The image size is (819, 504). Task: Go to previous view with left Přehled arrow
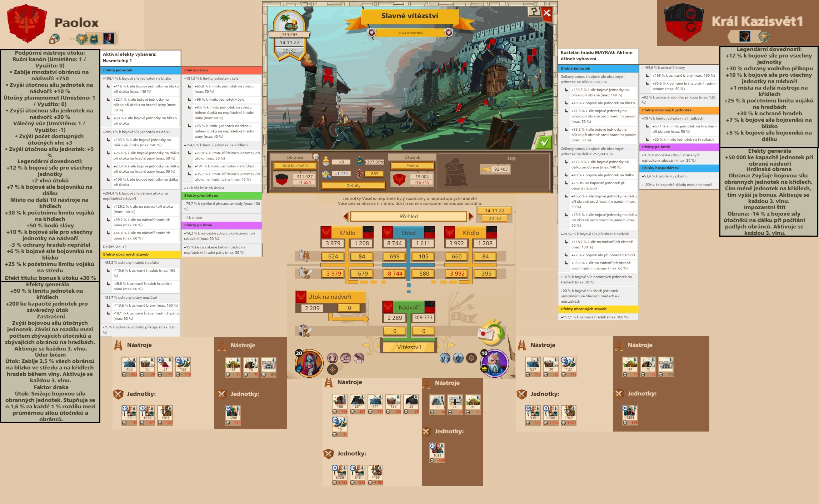(345, 216)
